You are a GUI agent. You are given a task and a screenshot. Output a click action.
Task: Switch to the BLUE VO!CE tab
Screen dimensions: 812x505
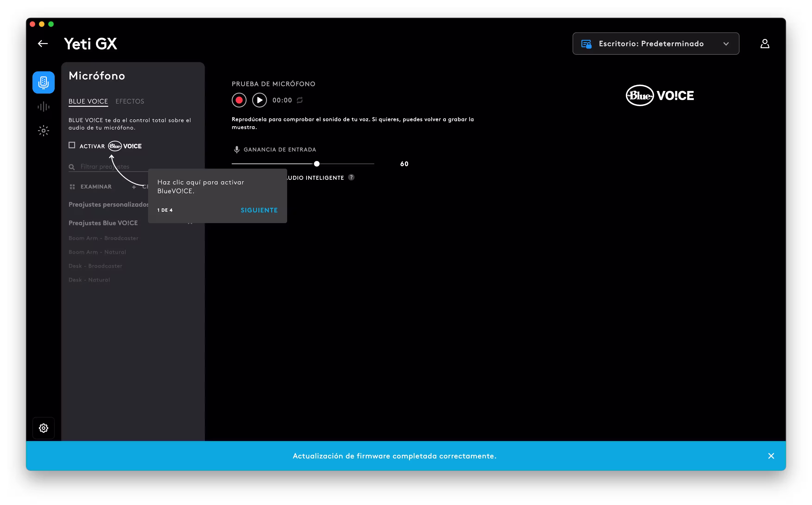tap(88, 101)
